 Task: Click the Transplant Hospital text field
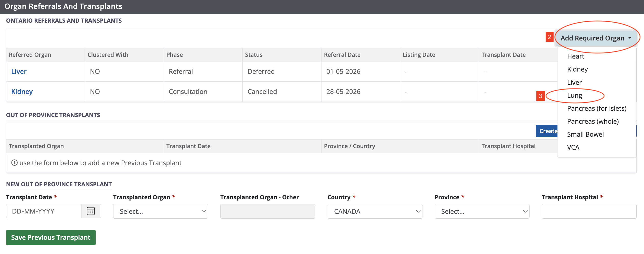tap(589, 211)
